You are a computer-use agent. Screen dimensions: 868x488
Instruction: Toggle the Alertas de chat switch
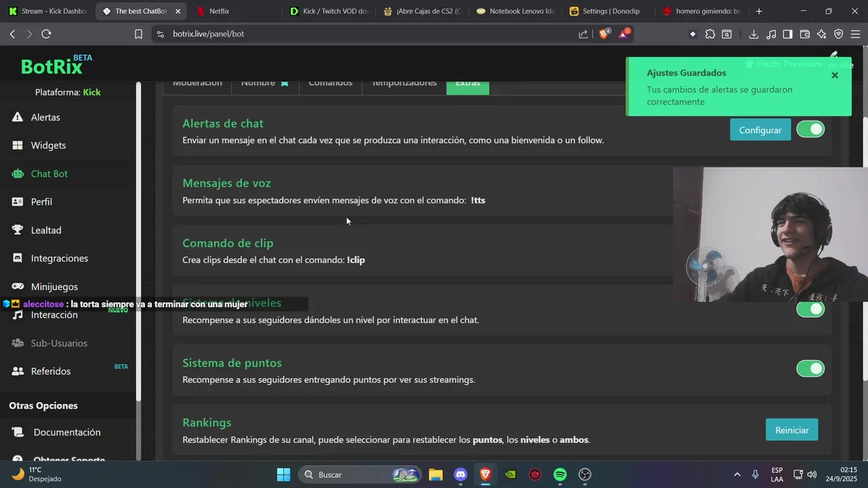[x=810, y=129]
